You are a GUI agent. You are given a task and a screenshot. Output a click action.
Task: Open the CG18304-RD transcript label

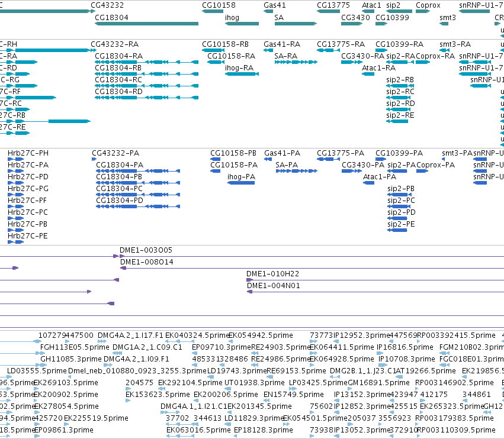(118, 92)
